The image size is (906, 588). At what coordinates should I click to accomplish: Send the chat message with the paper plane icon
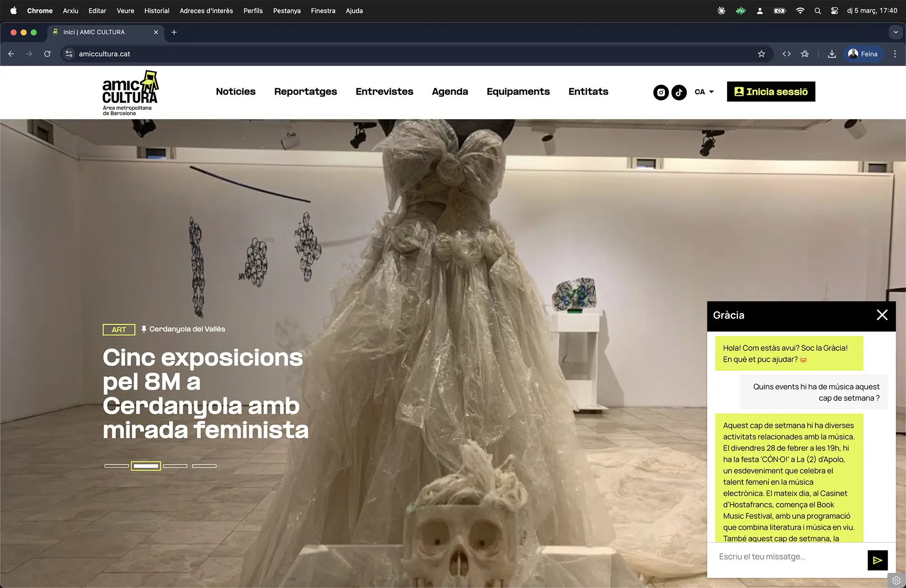[878, 560]
